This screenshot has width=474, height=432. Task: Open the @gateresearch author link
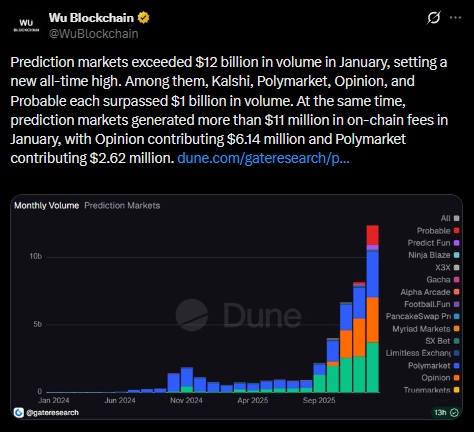coord(52,413)
